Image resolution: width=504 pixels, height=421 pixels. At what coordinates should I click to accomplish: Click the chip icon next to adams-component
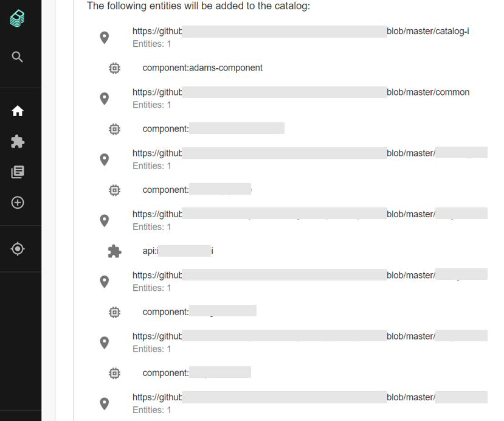click(114, 68)
